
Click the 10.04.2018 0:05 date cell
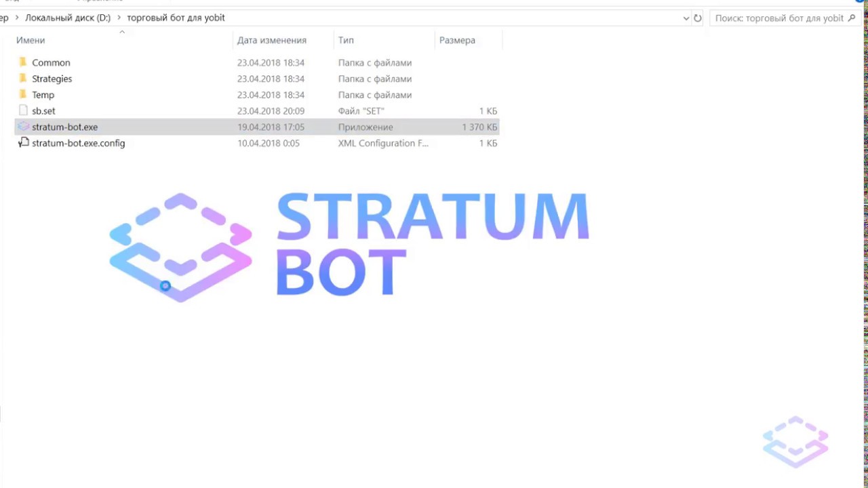pyautogui.click(x=268, y=143)
